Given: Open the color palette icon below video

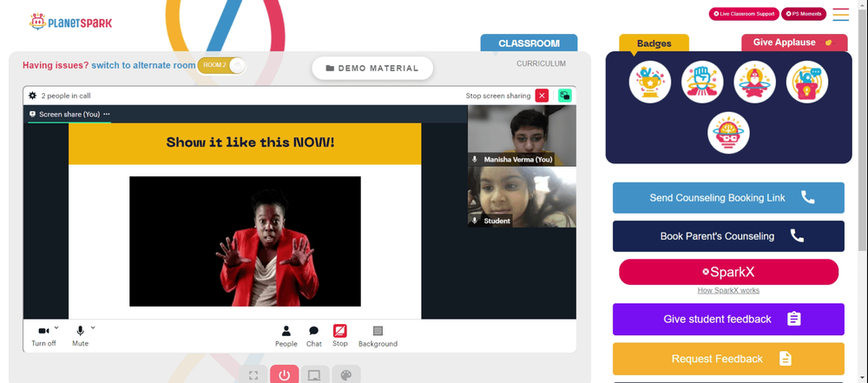Looking at the screenshot, I should coord(345,374).
